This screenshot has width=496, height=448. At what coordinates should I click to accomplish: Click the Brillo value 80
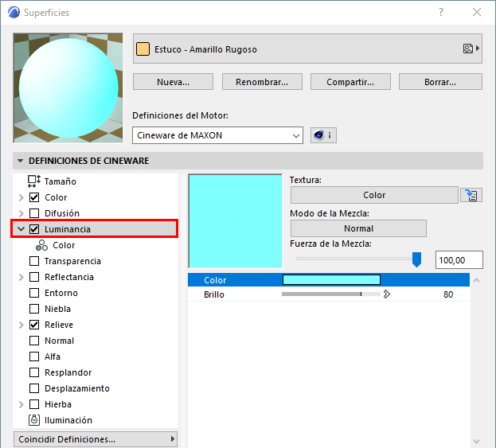[448, 294]
